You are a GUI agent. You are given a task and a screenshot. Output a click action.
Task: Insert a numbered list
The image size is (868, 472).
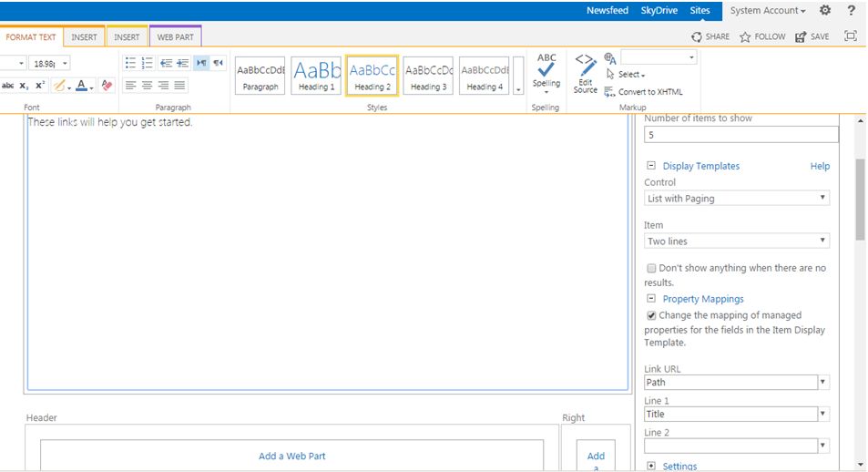(148, 63)
